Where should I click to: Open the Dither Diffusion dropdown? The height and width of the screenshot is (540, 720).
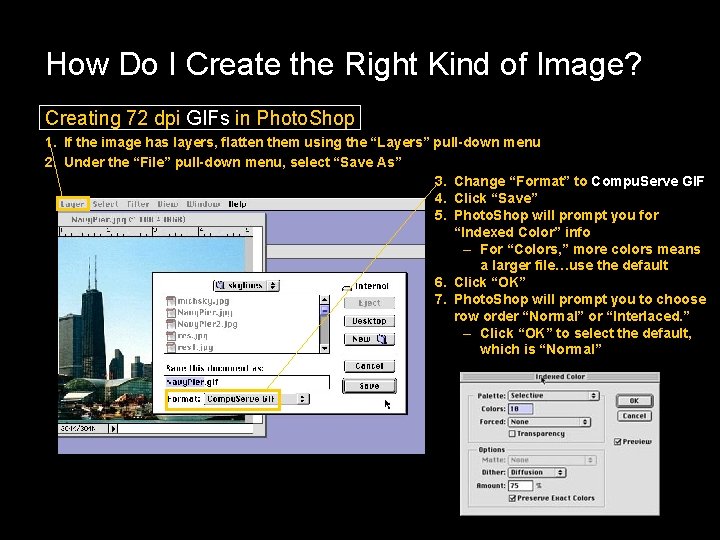(x=537, y=472)
